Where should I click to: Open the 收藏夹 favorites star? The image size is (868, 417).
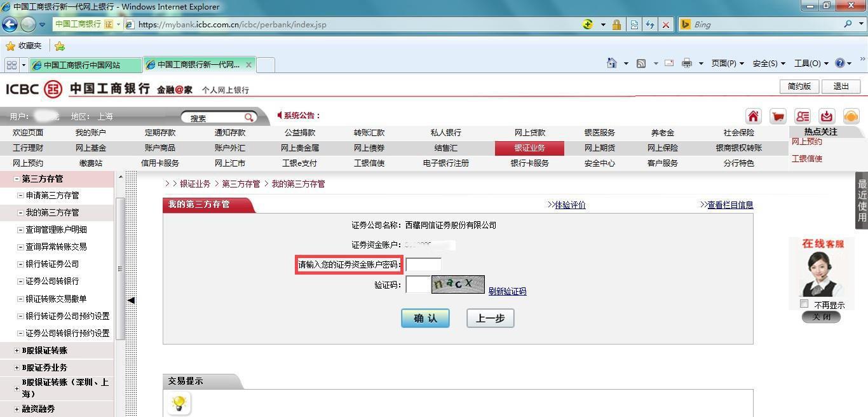click(x=24, y=46)
